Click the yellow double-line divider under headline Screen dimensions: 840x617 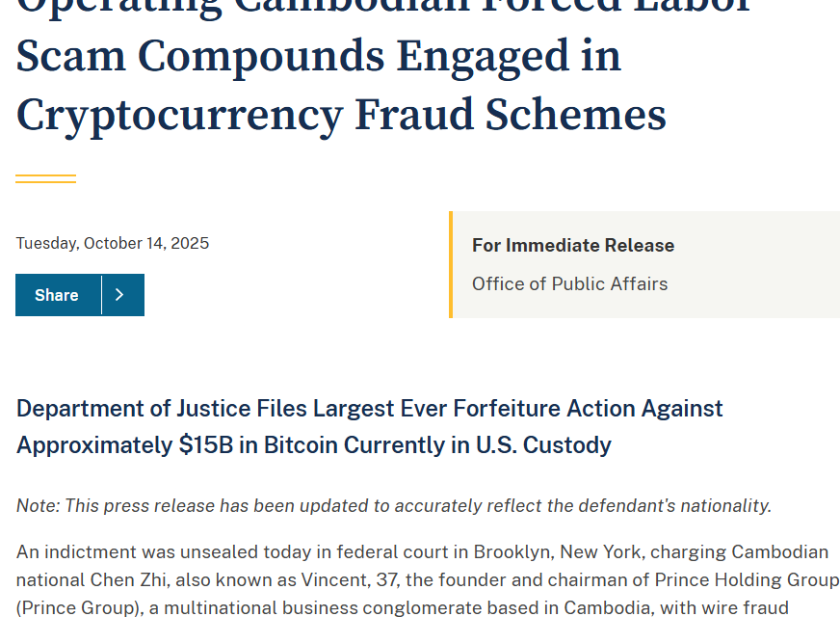(x=45, y=178)
